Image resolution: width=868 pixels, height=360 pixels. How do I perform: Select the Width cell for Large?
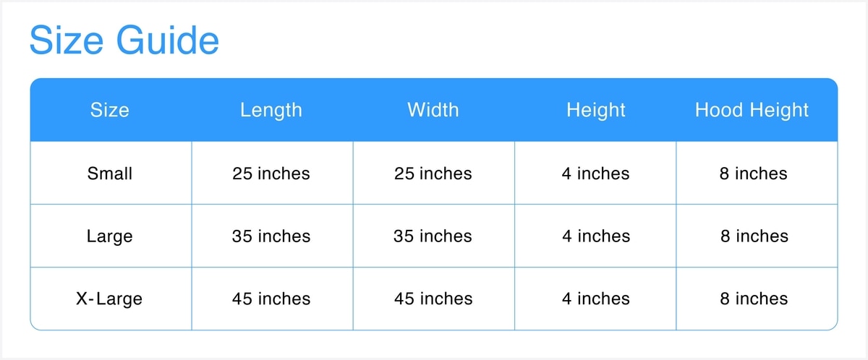tap(433, 236)
